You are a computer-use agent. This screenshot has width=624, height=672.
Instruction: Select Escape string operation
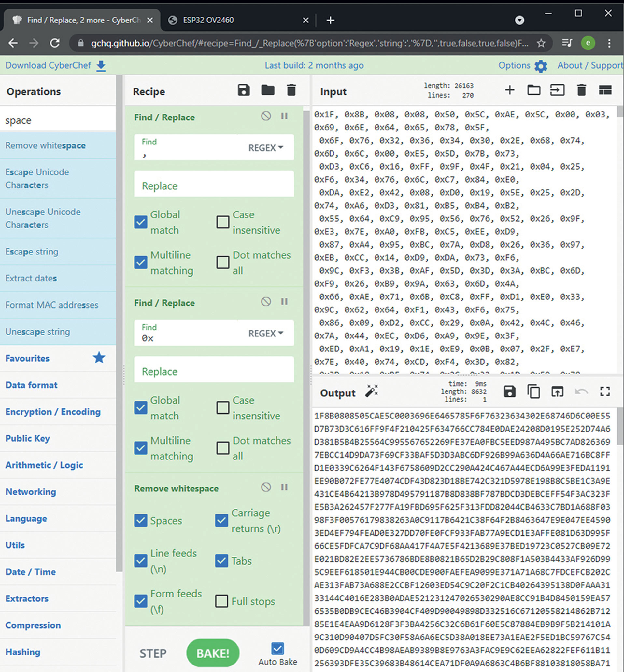pyautogui.click(x=58, y=252)
